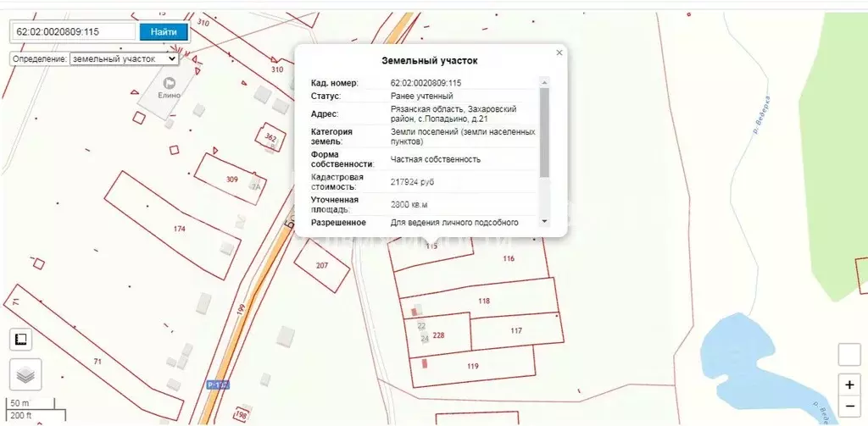Image resolution: width=868 pixels, height=426 pixels.
Task: Close the Земельный участок info popup
Action: (559, 53)
